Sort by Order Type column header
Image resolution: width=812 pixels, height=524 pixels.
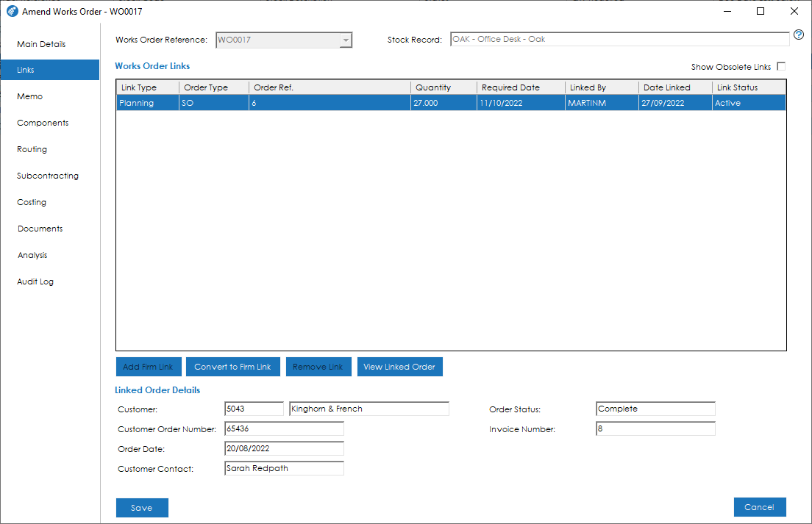pos(214,87)
